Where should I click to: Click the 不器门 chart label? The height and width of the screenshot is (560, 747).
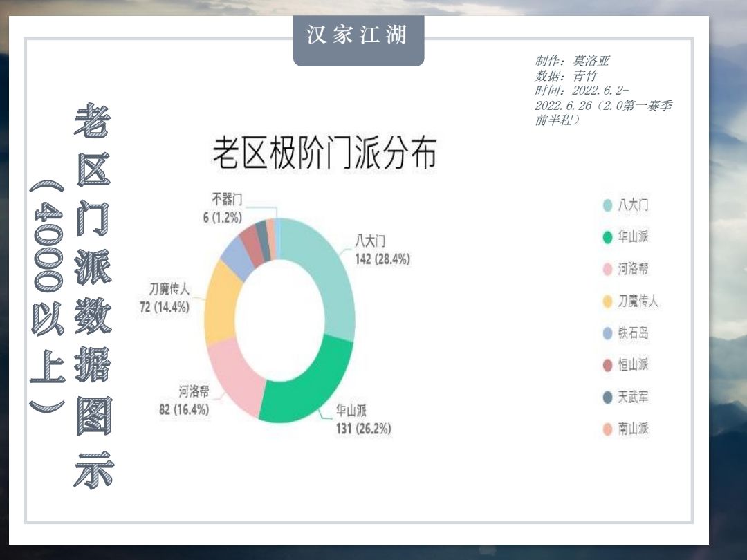[x=228, y=198]
